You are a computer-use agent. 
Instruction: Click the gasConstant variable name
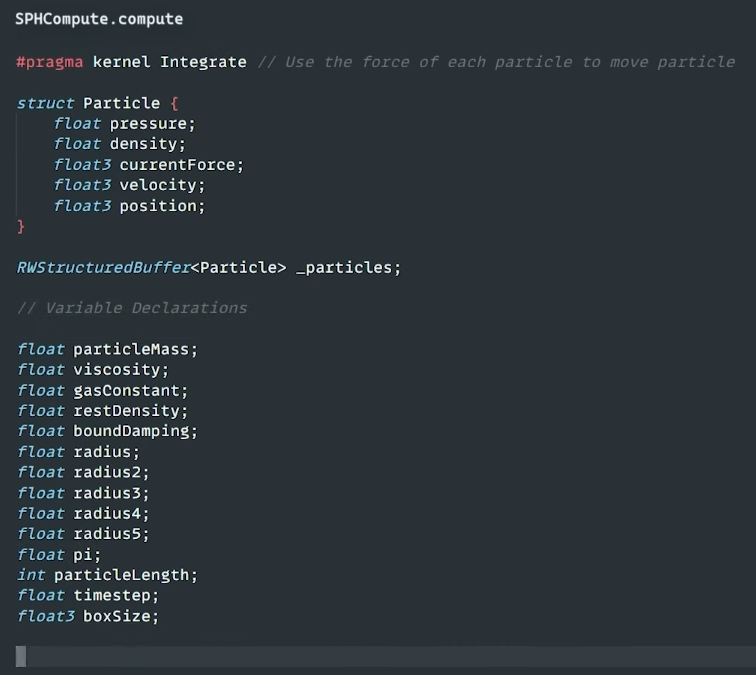pyautogui.click(x=129, y=391)
